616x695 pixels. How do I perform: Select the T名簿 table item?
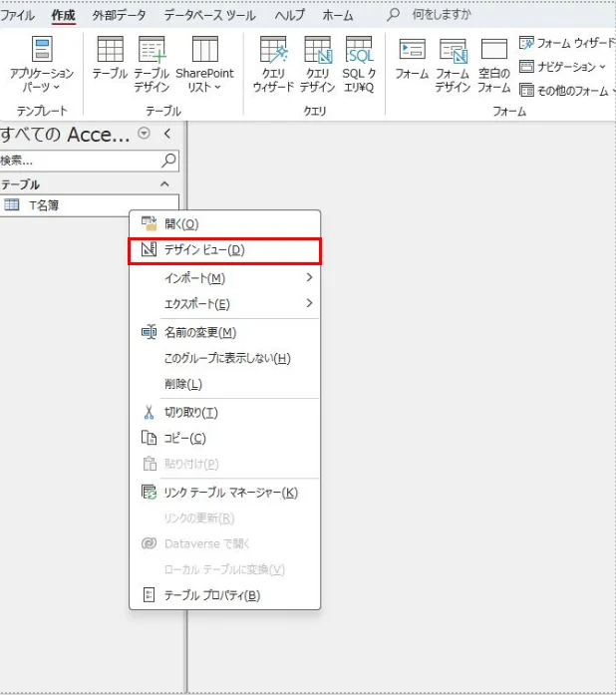pos(45,204)
